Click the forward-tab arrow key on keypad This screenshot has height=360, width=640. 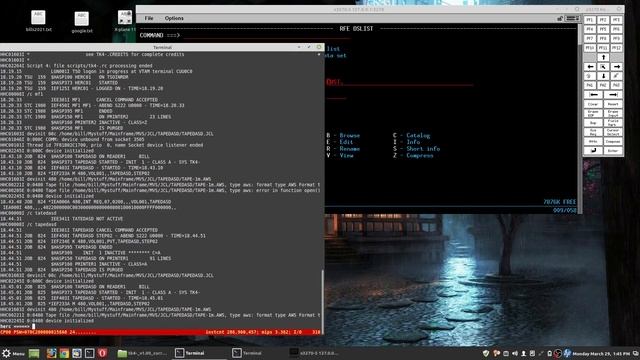613,95
